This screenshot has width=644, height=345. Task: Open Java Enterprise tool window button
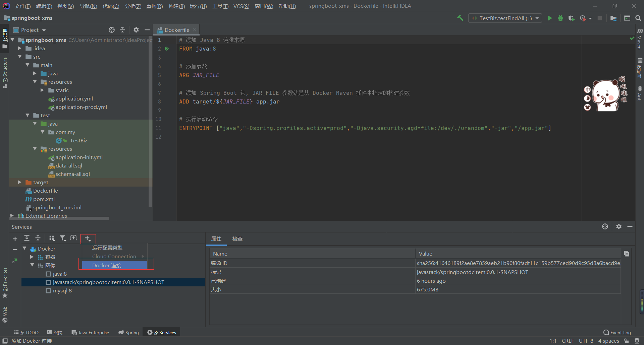point(90,333)
